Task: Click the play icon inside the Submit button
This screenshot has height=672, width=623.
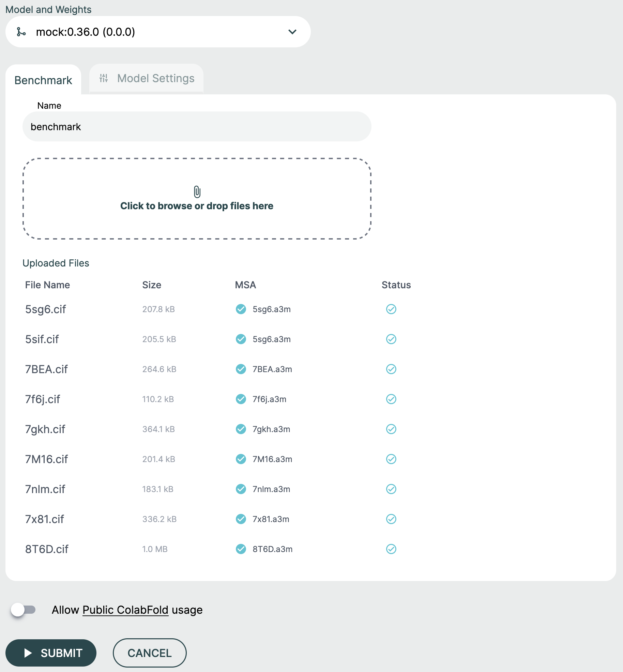Action: 27,653
